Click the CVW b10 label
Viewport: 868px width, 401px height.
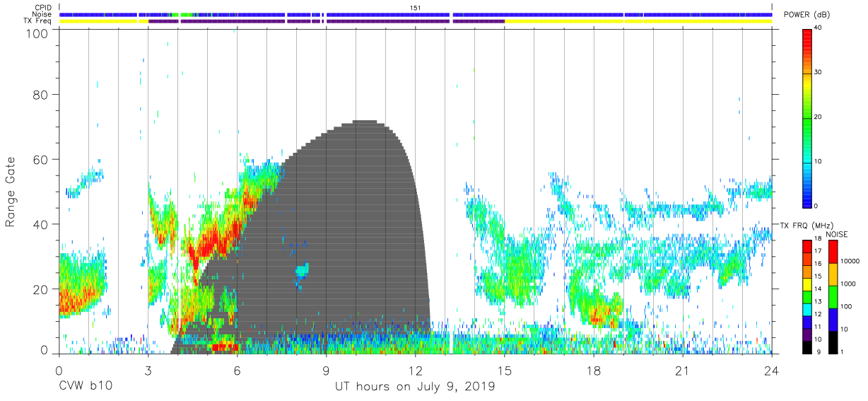[x=85, y=388]
